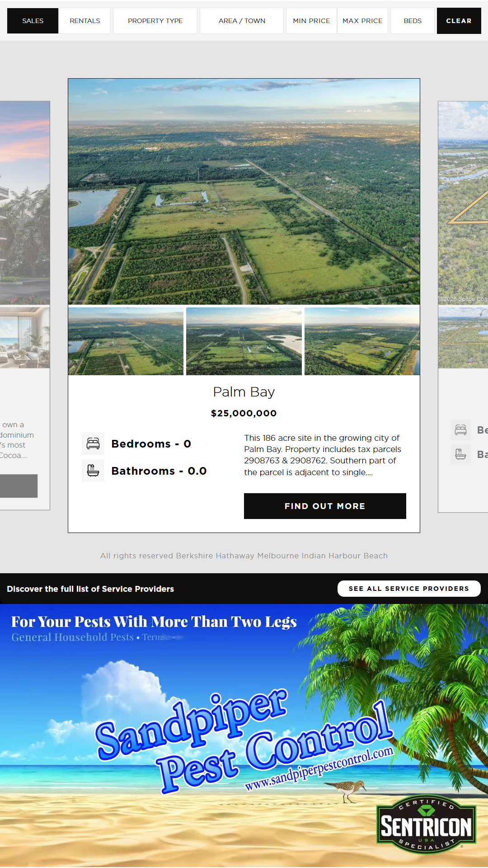This screenshot has height=868, width=488.
Task: Open the Min Price dropdown
Action: [311, 21]
